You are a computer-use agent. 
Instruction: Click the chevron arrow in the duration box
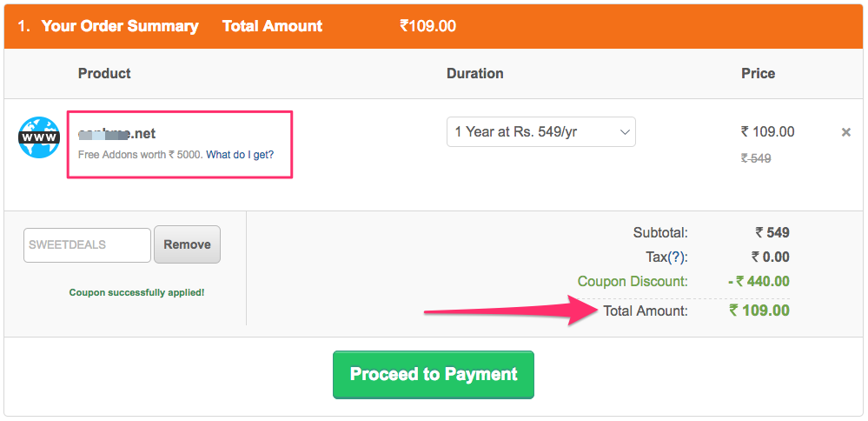[625, 132]
